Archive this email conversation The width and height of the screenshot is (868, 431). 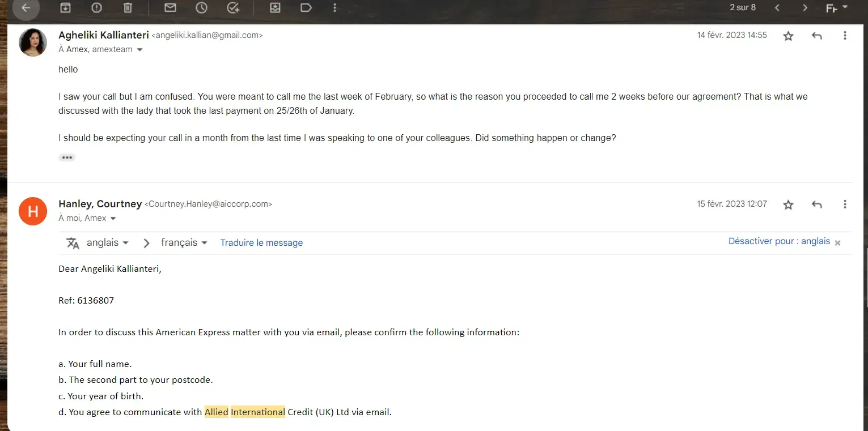point(66,8)
